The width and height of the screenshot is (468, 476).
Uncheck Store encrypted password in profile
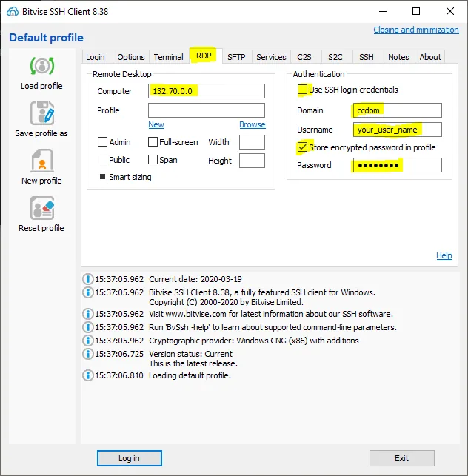(x=302, y=147)
